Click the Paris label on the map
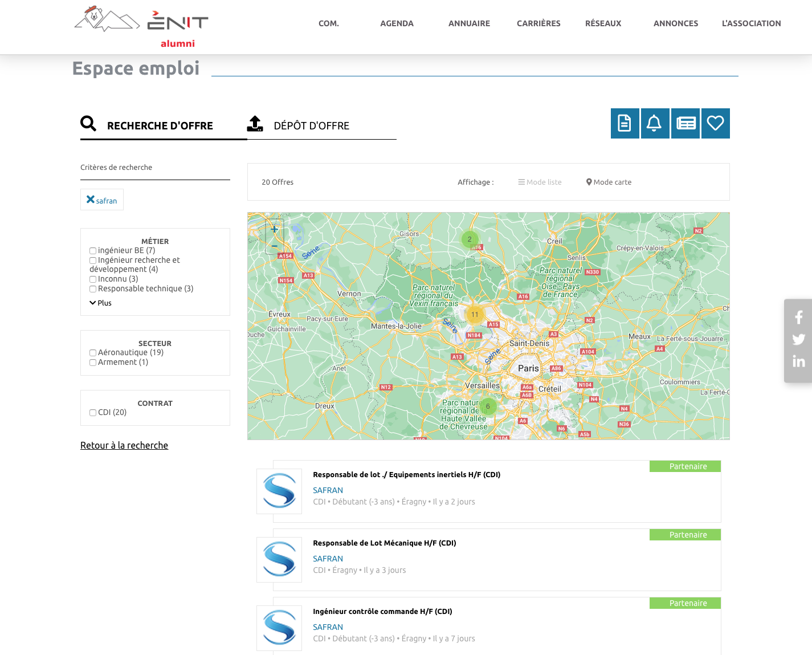This screenshot has height=655, width=812. pos(528,368)
